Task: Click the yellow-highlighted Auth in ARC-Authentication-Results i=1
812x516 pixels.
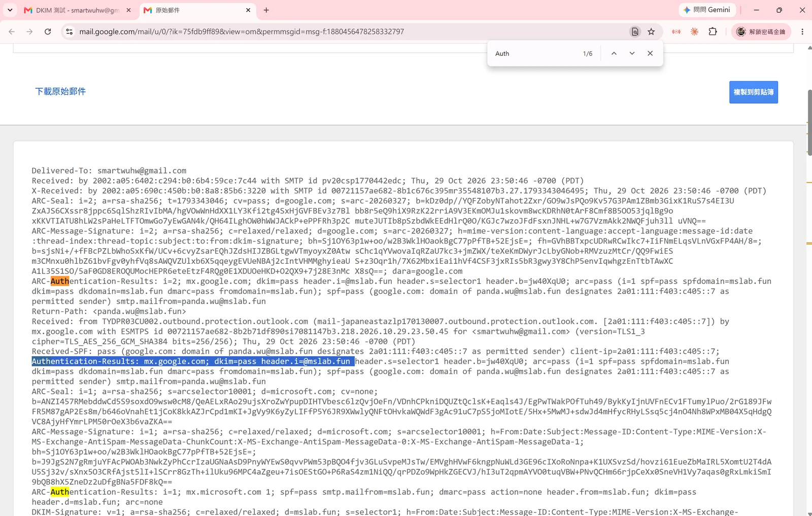Action: pyautogui.click(x=59, y=492)
